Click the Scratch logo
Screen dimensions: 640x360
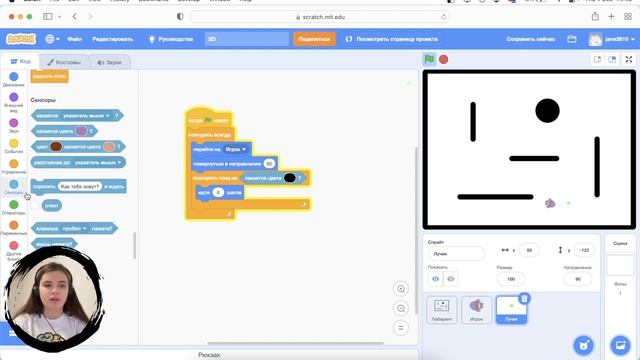(21, 39)
